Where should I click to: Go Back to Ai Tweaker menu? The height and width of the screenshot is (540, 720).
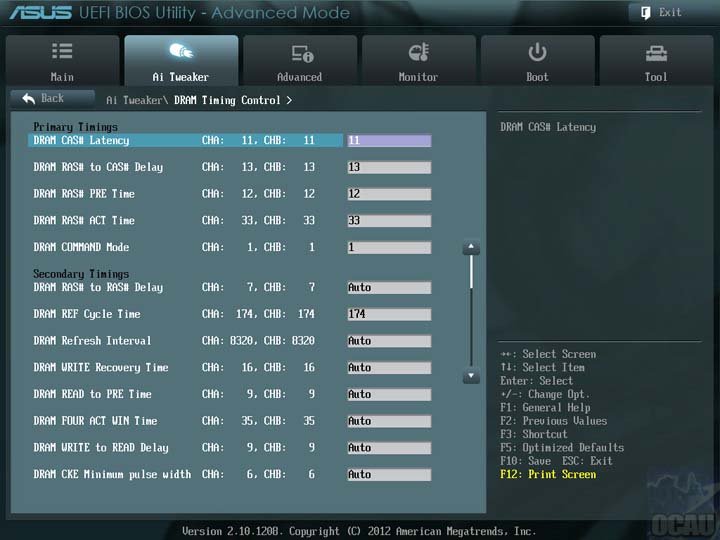pyautogui.click(x=52, y=98)
